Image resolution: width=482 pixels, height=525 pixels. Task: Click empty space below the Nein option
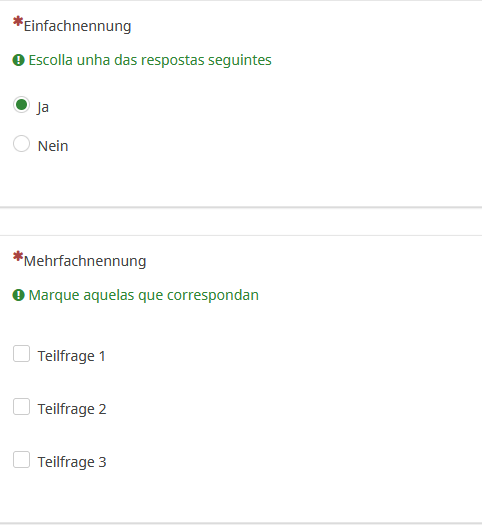241,181
